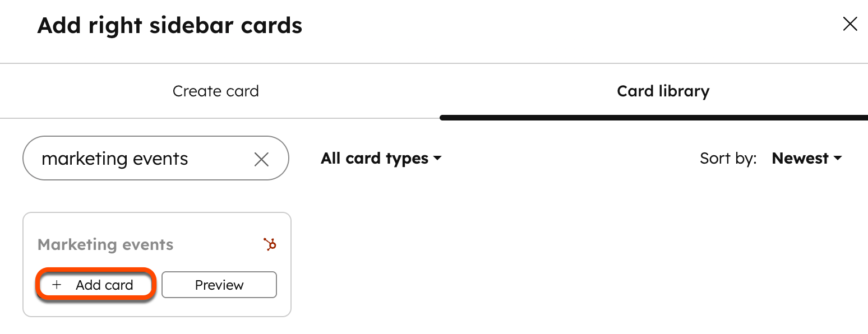The width and height of the screenshot is (868, 334).
Task: Click the Add right sidebar cards heading
Action: click(x=170, y=25)
